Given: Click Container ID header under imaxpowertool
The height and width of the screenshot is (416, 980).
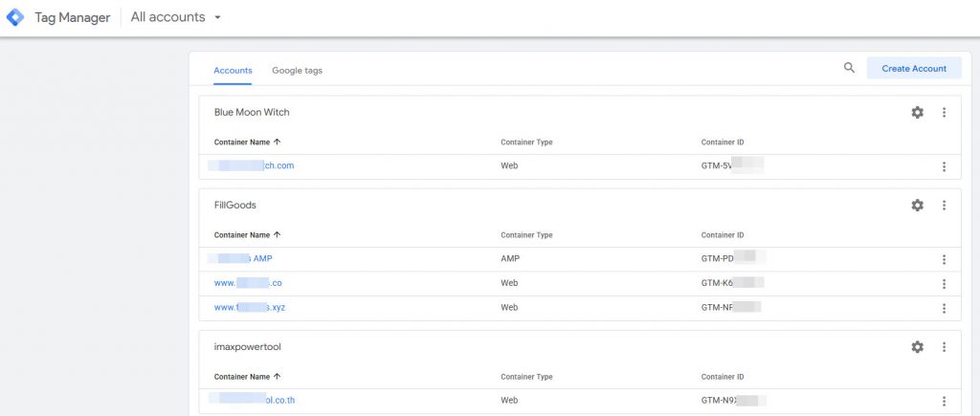Looking at the screenshot, I should pos(723,378).
